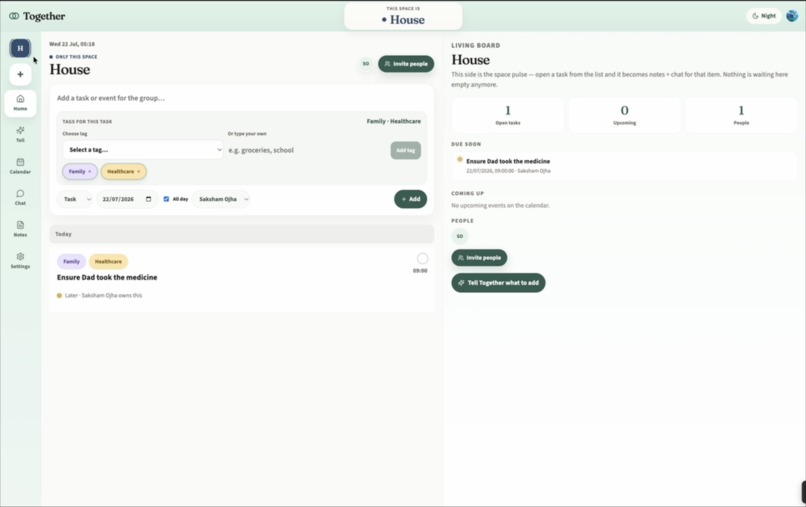
Task: Open the calendar date picker icon
Action: click(149, 199)
